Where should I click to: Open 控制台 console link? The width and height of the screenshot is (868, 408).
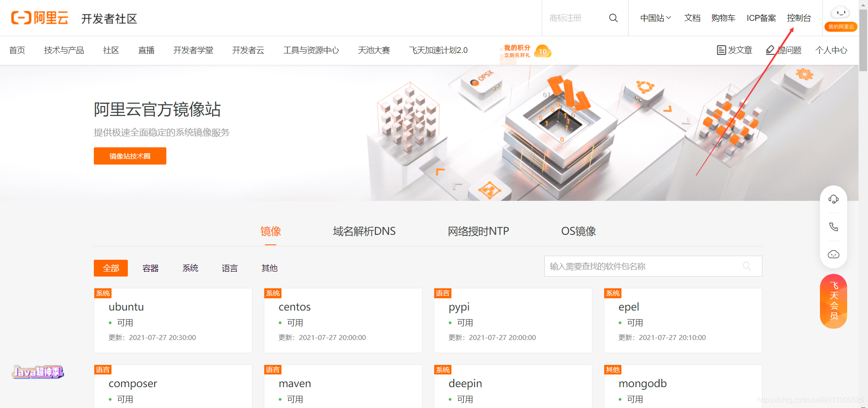click(799, 18)
